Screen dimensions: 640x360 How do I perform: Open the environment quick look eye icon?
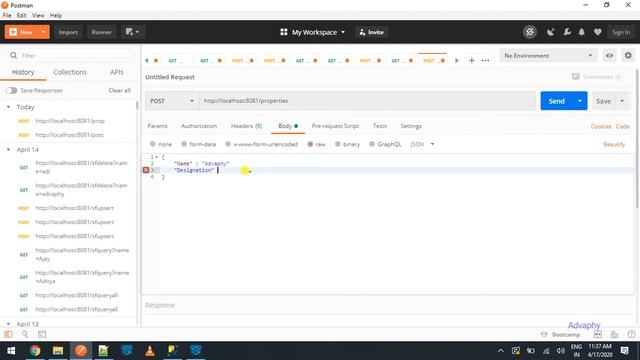[x=609, y=56]
